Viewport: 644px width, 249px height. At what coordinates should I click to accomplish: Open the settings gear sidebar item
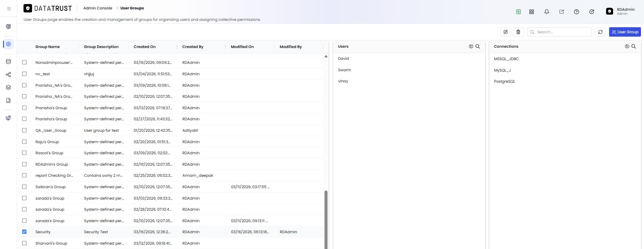(8, 44)
